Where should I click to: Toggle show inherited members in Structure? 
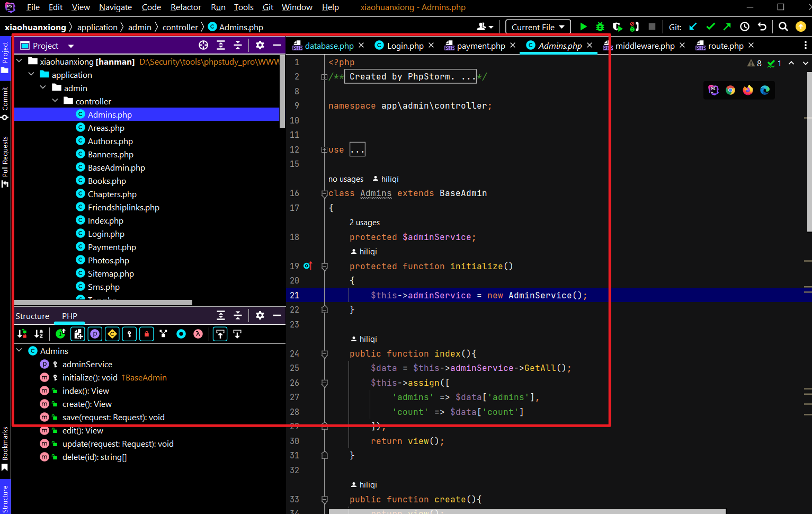coord(61,334)
